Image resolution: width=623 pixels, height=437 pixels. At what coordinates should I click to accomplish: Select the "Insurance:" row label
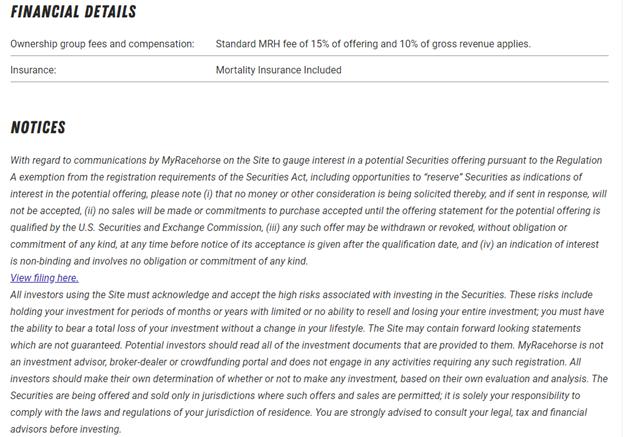coord(33,70)
